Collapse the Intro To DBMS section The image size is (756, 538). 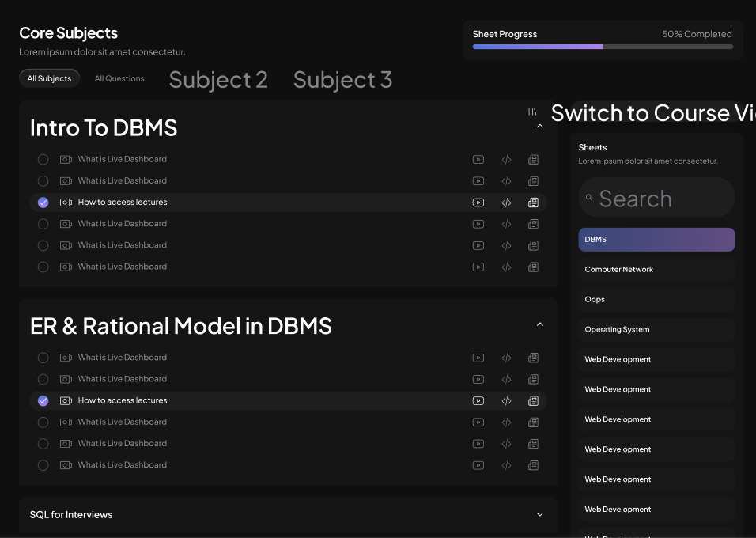click(x=540, y=127)
